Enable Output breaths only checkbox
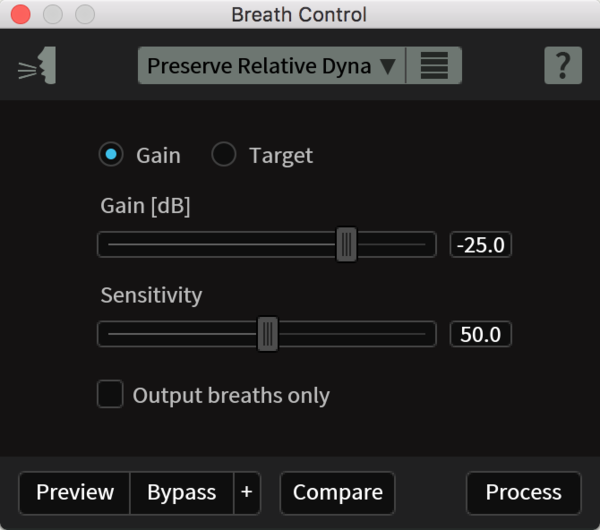The height and width of the screenshot is (530, 600). [110, 394]
